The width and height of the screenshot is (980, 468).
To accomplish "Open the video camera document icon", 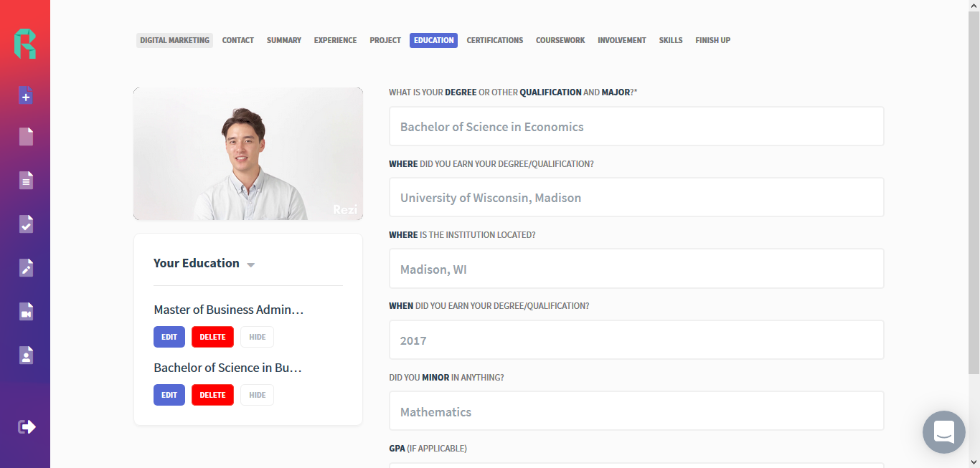I will coord(26,311).
